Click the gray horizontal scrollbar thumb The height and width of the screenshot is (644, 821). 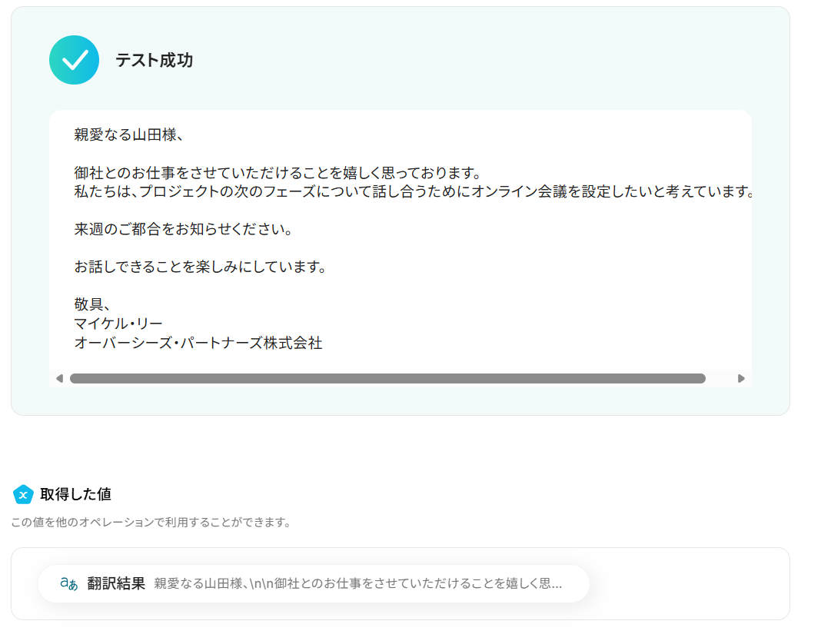point(387,379)
